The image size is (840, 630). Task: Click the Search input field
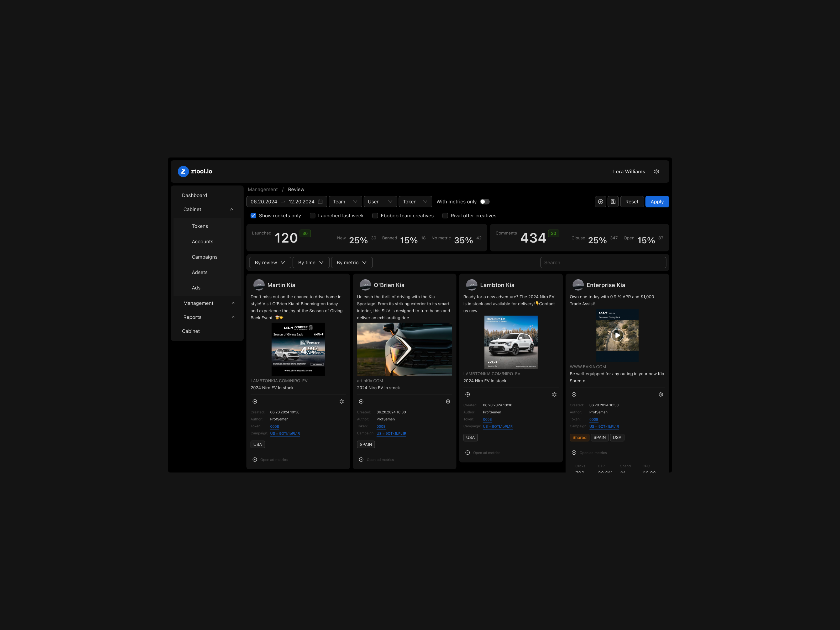(x=603, y=262)
